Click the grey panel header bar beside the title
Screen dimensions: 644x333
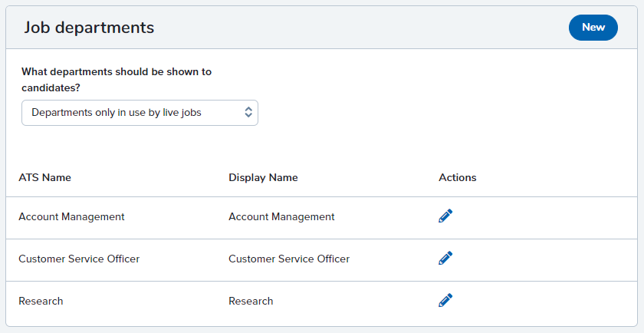[361, 28]
